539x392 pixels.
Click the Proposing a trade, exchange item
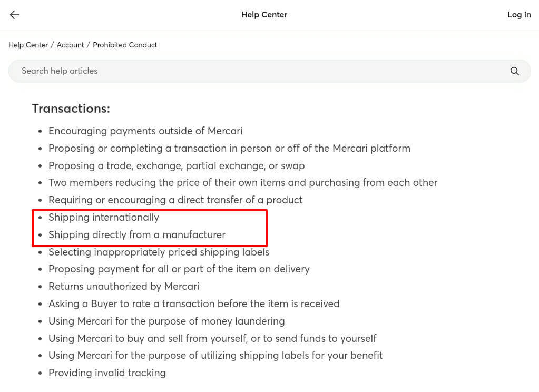pos(177,166)
